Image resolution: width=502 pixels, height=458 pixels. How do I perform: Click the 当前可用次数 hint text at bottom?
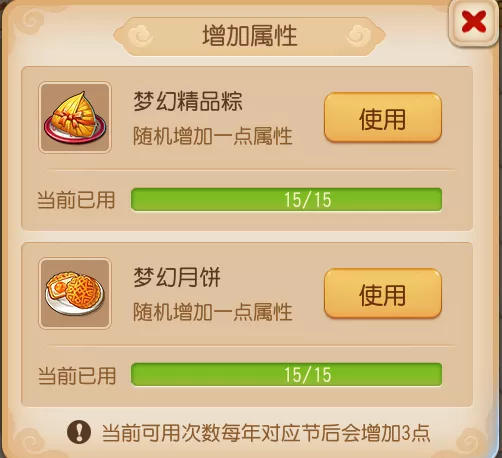tap(266, 433)
